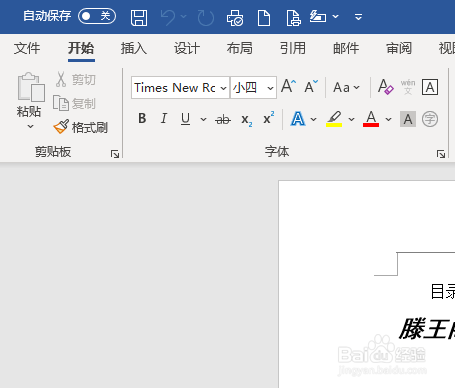Image resolution: width=455 pixels, height=388 pixels.
Task: Click the Quick Print icon
Action: pyautogui.click(x=235, y=17)
